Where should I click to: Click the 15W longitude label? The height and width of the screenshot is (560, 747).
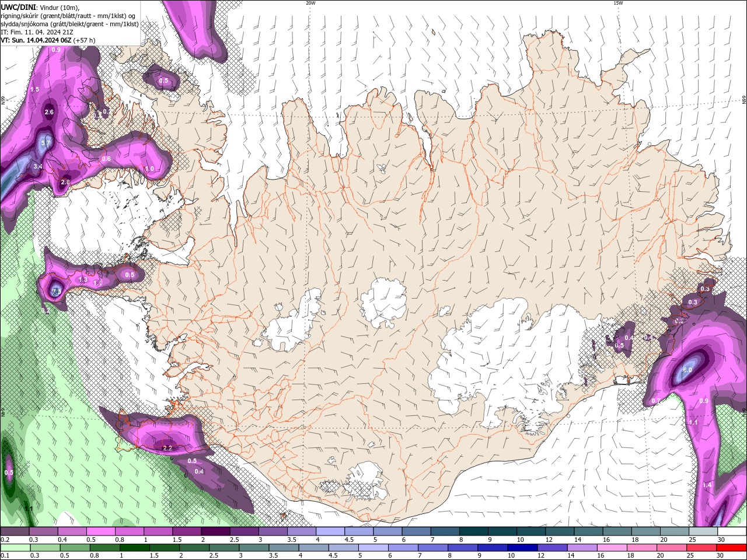tap(618, 3)
